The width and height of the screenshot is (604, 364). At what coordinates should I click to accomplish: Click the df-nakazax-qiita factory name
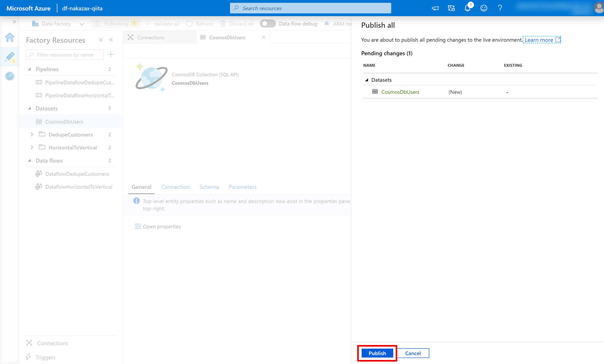82,8
